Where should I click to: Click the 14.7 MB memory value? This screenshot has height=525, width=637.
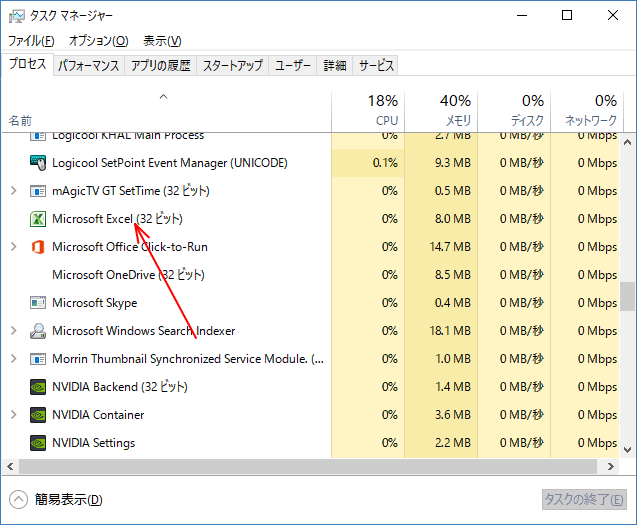(450, 247)
